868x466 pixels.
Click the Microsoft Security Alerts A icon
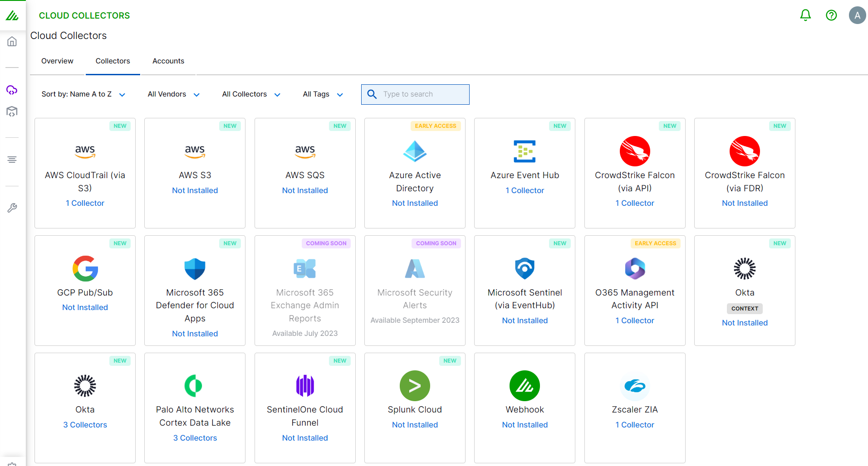415,268
